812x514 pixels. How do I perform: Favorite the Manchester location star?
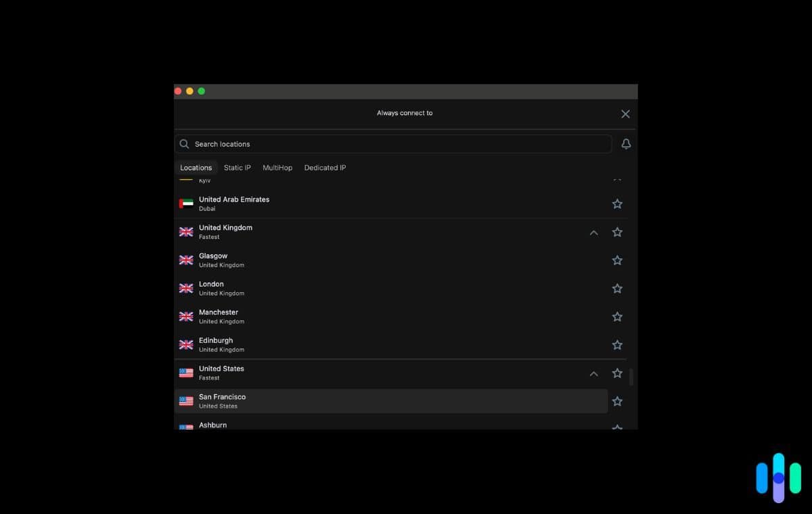616,316
